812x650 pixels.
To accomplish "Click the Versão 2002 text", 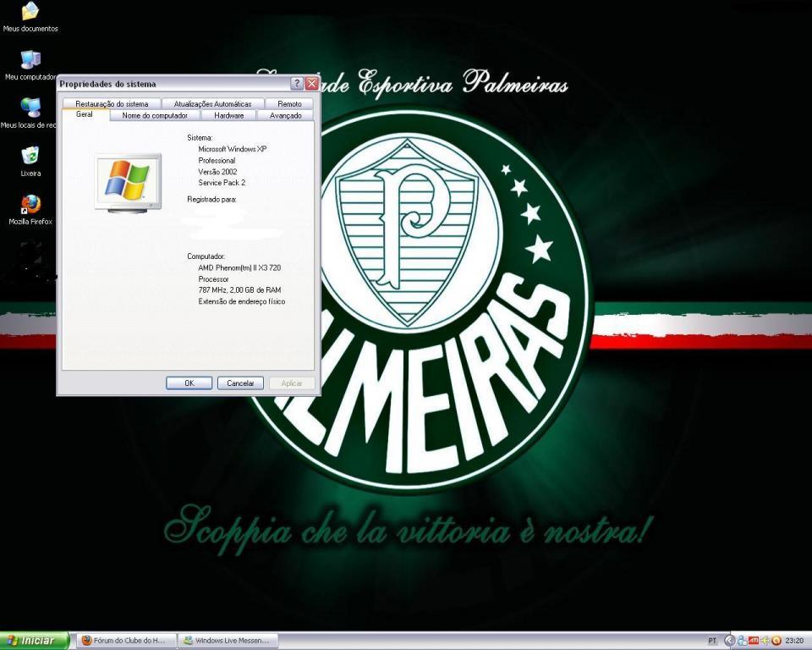I will coord(217,172).
